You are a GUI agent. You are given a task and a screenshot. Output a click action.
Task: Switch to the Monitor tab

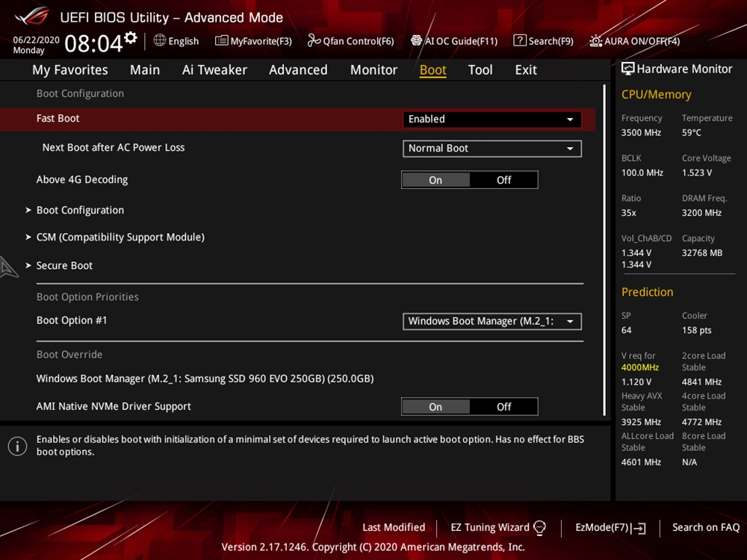click(x=373, y=70)
